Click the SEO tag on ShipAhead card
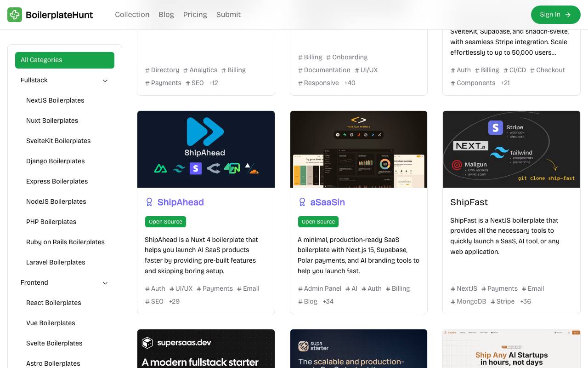Viewport: 588px width, 368px height. 154,301
